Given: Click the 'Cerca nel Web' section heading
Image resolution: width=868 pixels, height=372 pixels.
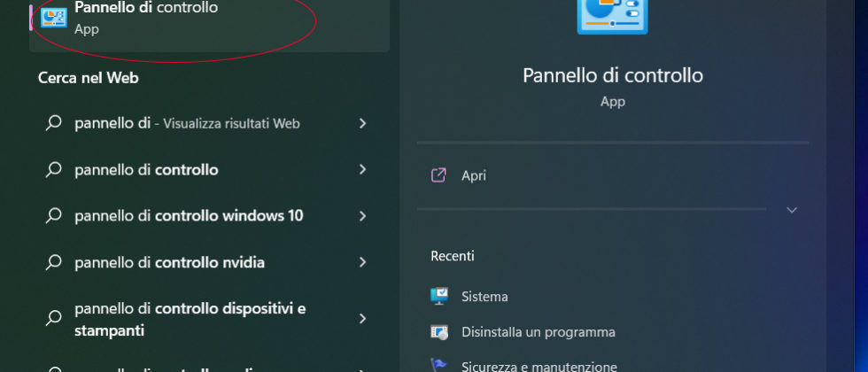Looking at the screenshot, I should [x=88, y=78].
